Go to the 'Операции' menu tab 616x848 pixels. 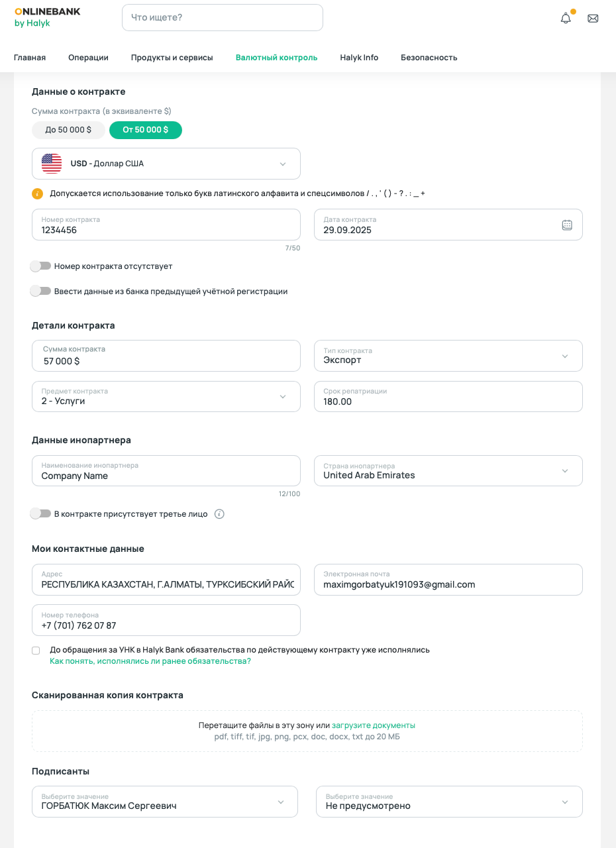coord(88,58)
